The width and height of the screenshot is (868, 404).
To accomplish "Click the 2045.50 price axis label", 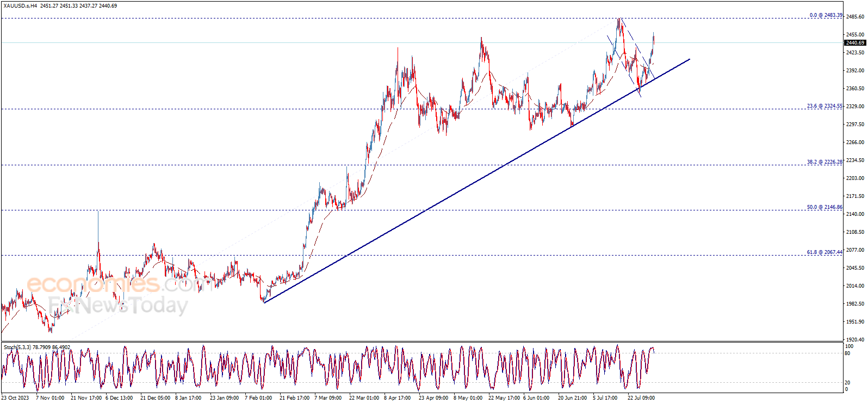I will pos(855,268).
